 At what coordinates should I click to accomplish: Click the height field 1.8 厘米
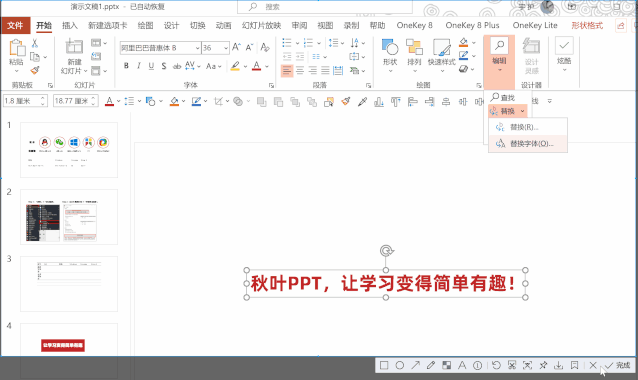tap(25, 101)
